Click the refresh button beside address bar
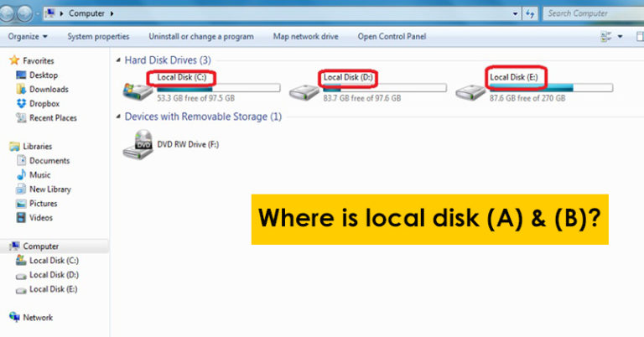This screenshot has width=644, height=337. coord(530,14)
